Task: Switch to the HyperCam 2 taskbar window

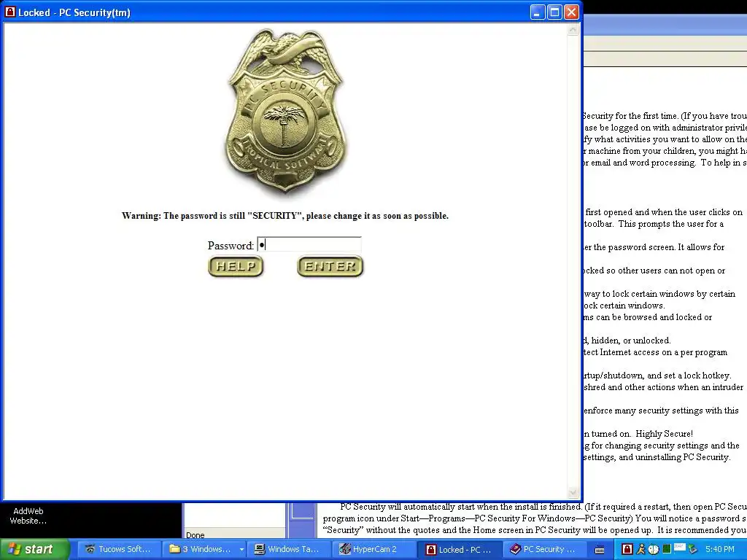Action: [x=374, y=549]
